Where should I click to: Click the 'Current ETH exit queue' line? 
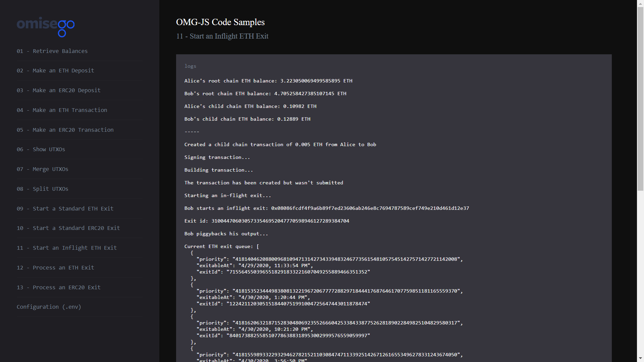click(x=222, y=246)
